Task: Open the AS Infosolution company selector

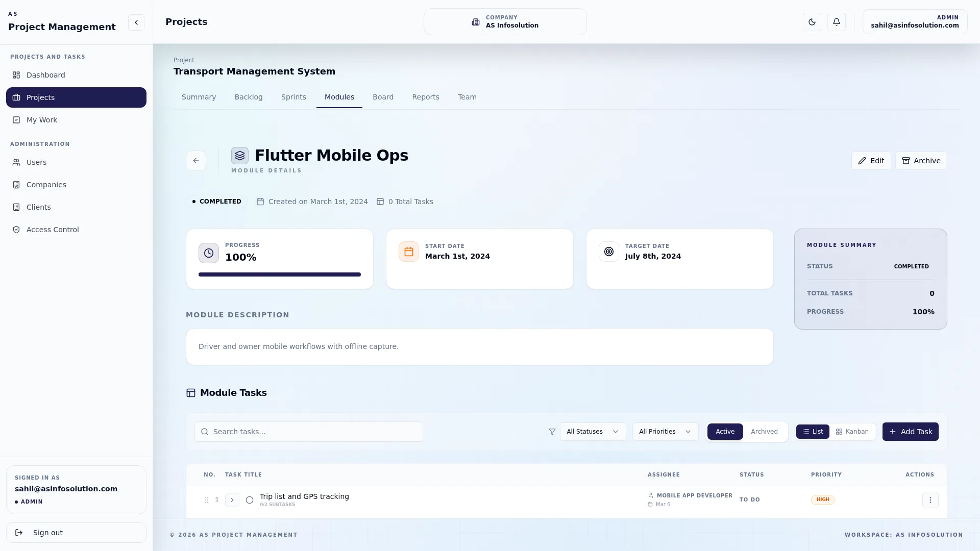Action: (x=505, y=22)
